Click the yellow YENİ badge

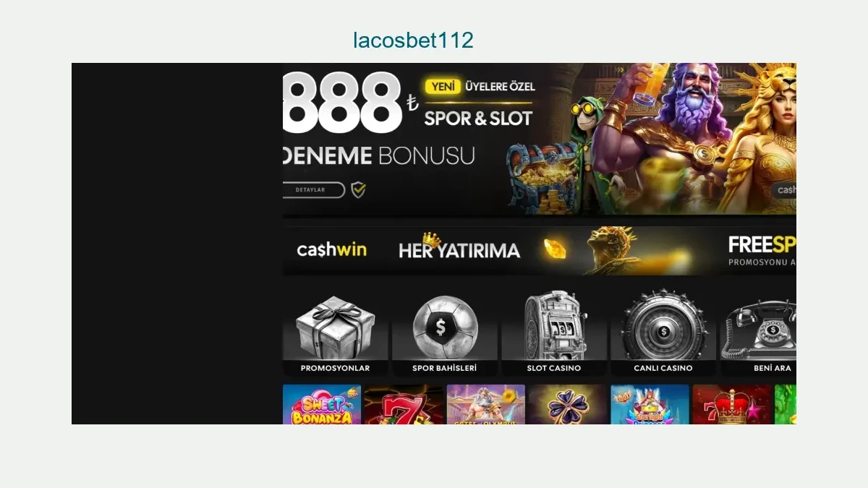(x=443, y=87)
